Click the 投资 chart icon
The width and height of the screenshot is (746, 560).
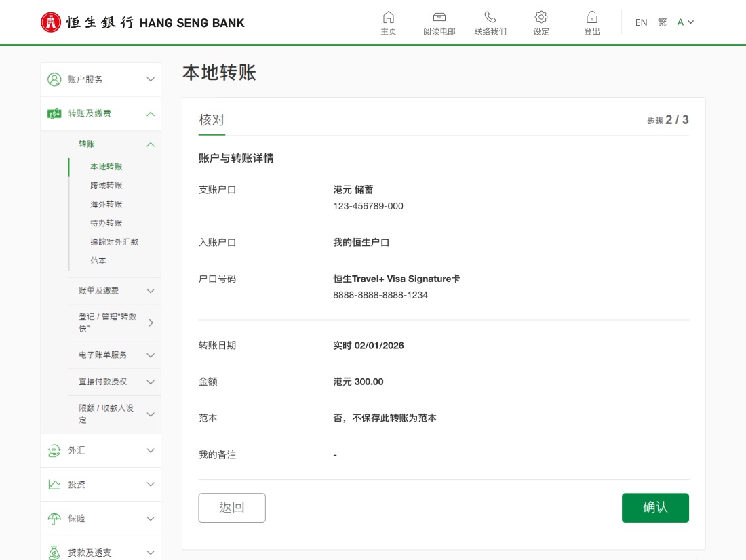tap(54, 484)
